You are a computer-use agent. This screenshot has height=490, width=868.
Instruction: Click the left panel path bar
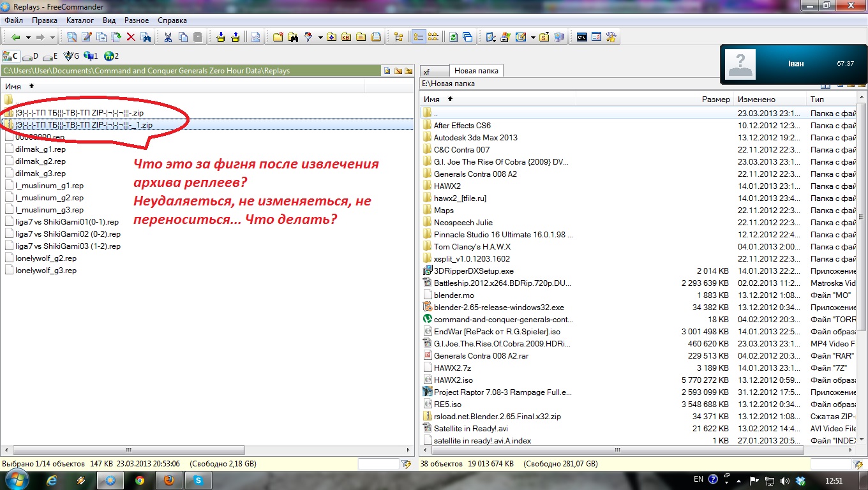click(191, 71)
